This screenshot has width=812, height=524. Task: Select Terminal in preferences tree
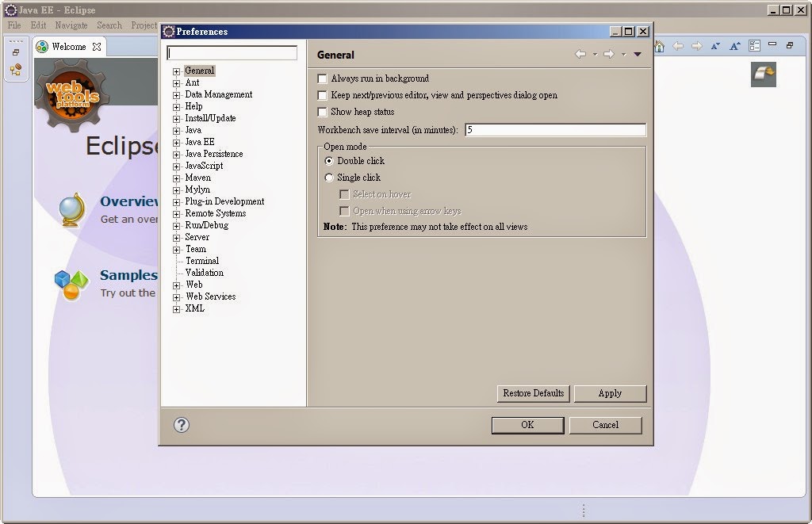202,261
